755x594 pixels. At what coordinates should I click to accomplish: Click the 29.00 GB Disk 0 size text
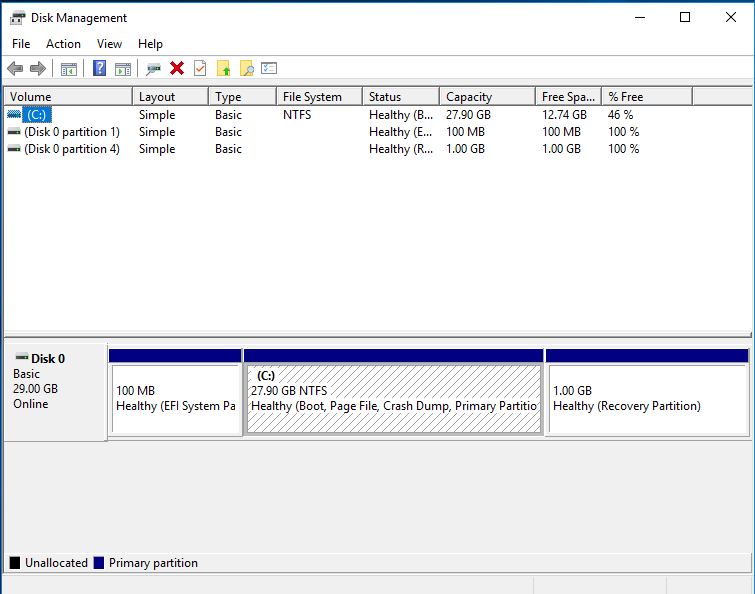pos(35,389)
